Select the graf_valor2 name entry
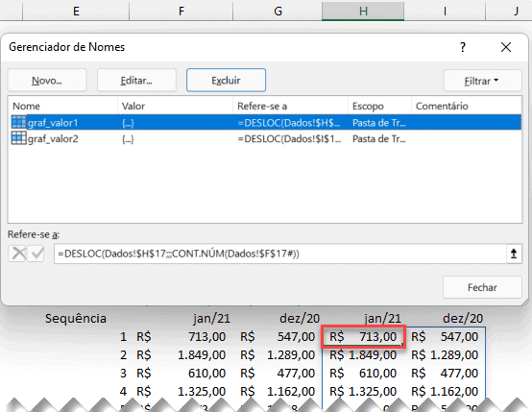Image resolution: width=532 pixels, height=412 pixels. (53, 139)
